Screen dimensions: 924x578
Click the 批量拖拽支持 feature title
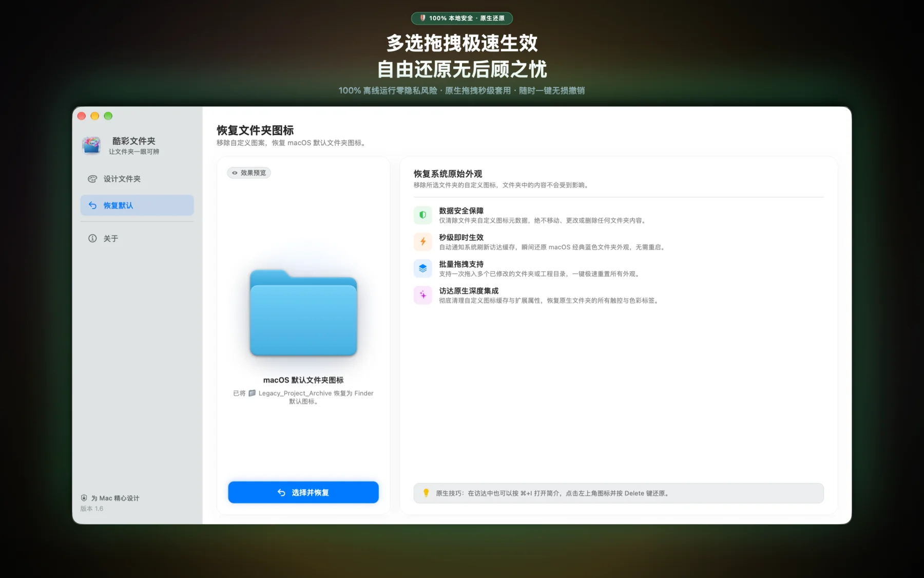pyautogui.click(x=461, y=264)
